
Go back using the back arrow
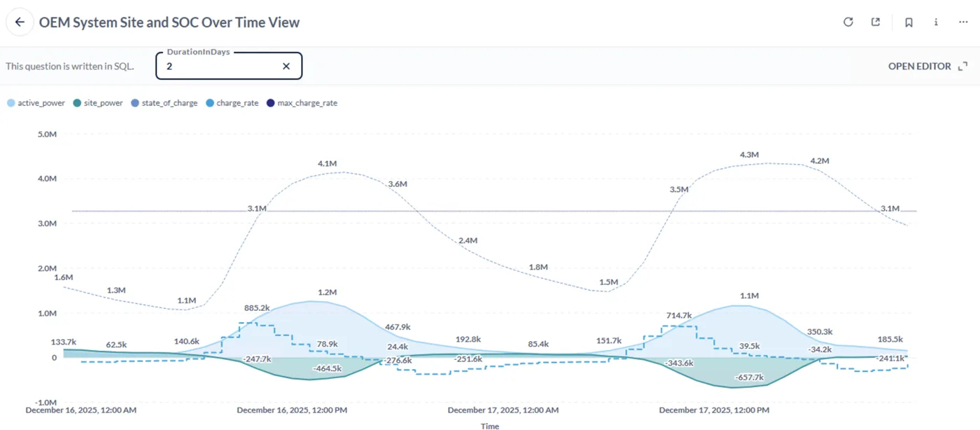tap(19, 22)
